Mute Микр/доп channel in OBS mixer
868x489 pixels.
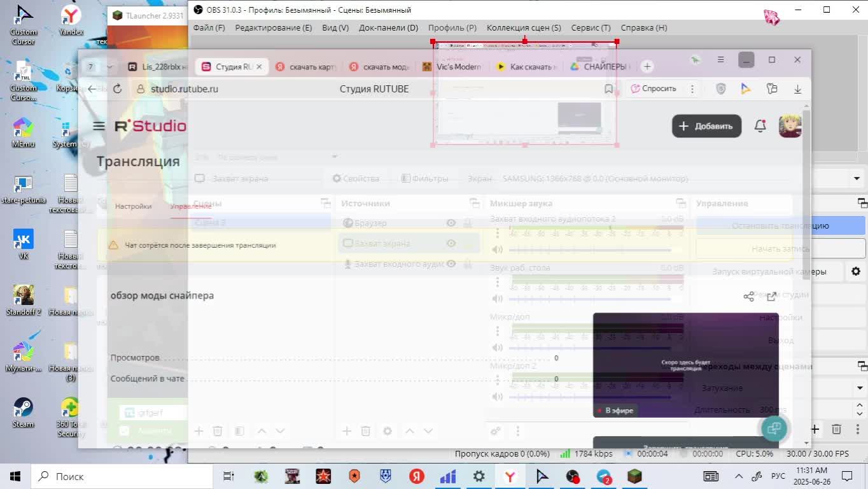pos(498,348)
